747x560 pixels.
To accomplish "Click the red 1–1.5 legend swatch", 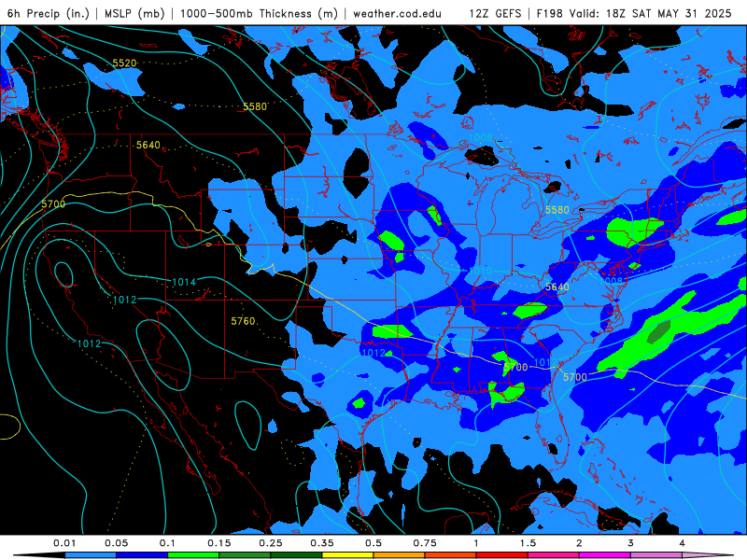I will 502,555.
